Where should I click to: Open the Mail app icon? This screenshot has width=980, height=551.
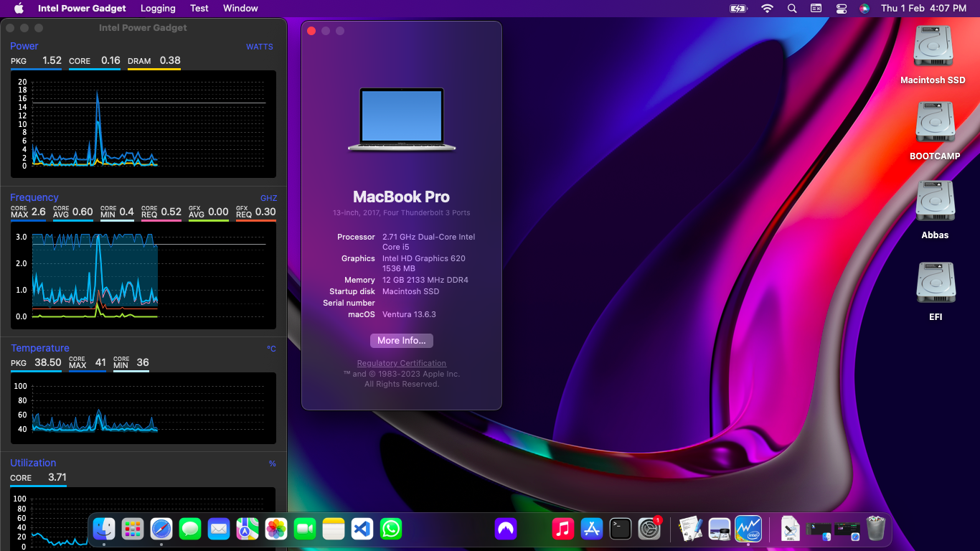point(219,529)
